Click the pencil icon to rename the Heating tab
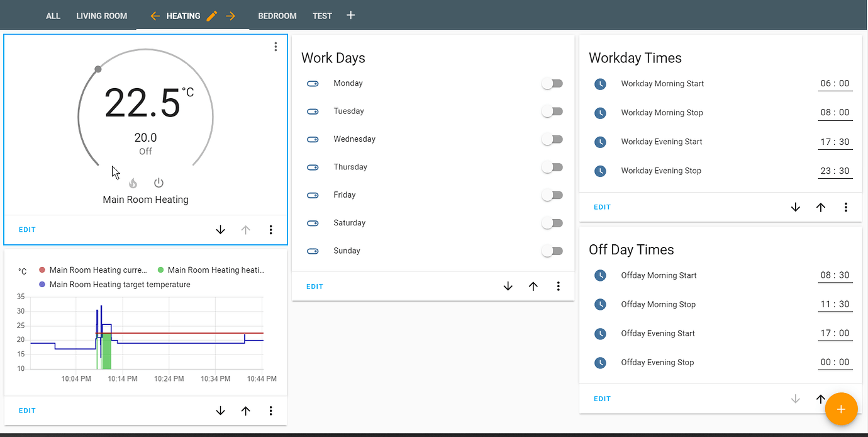This screenshot has width=868, height=437. [x=212, y=15]
